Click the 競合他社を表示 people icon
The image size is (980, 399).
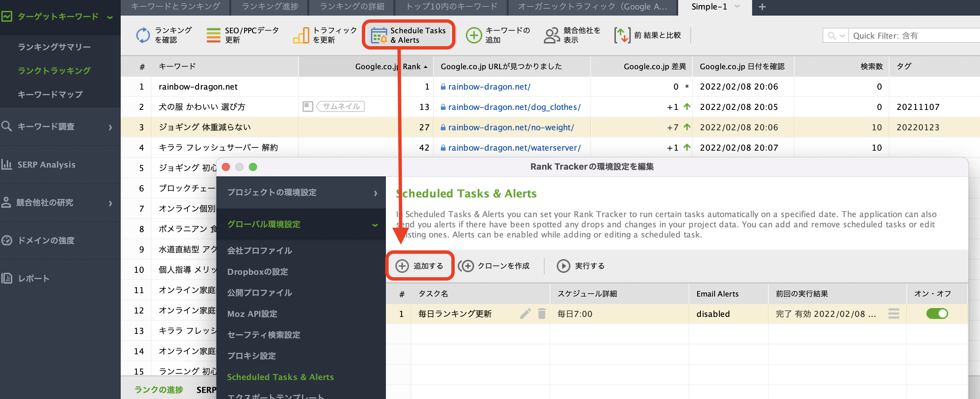552,35
